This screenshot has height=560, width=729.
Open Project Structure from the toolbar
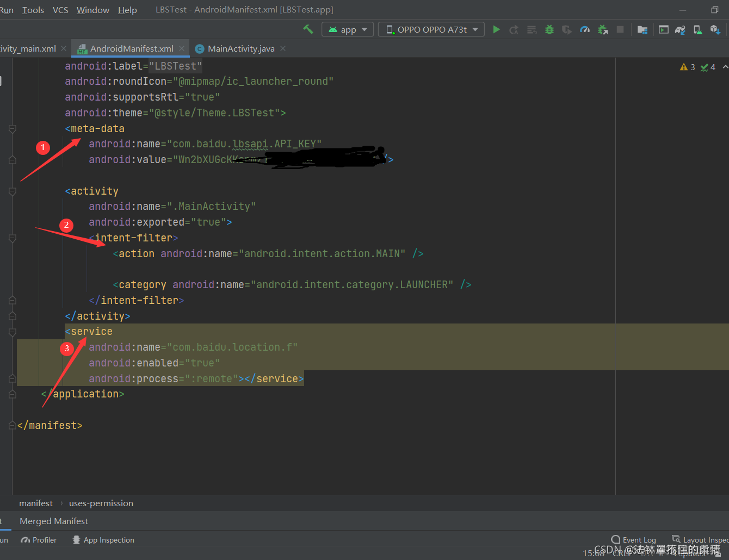(x=642, y=29)
